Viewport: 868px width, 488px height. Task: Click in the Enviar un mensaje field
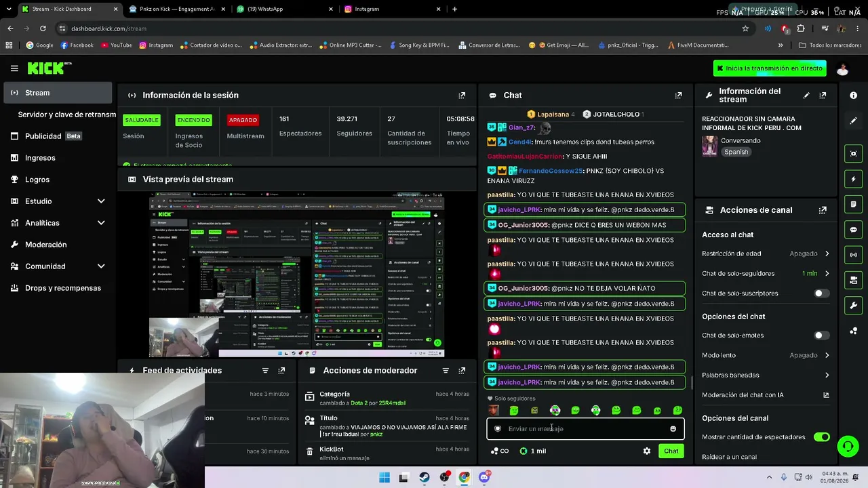tap(585, 429)
